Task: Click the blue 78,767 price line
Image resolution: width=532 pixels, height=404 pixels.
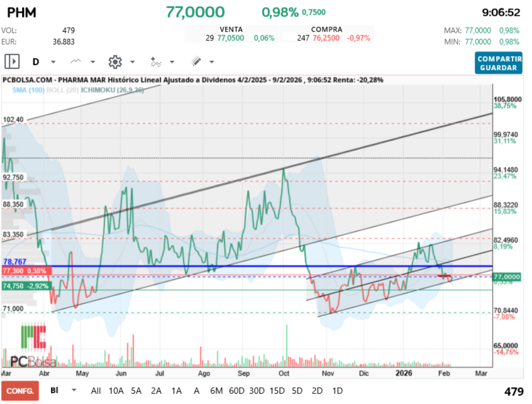Action: pyautogui.click(x=252, y=266)
